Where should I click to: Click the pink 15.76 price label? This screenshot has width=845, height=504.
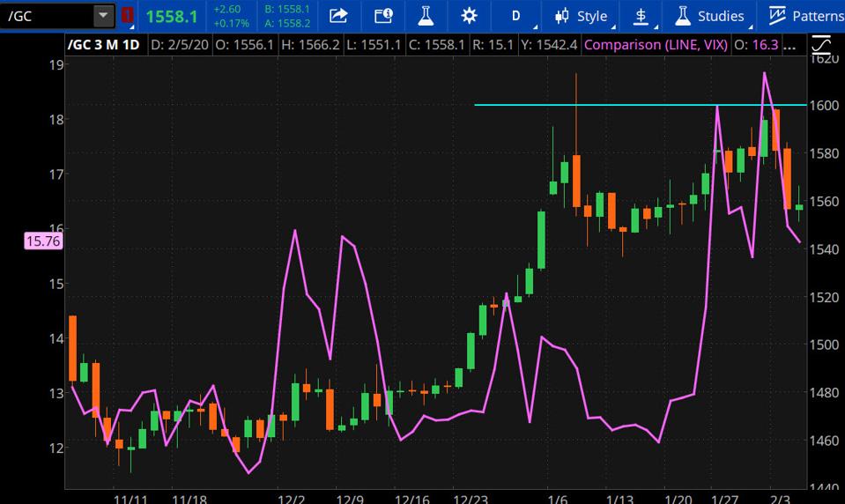coord(43,241)
